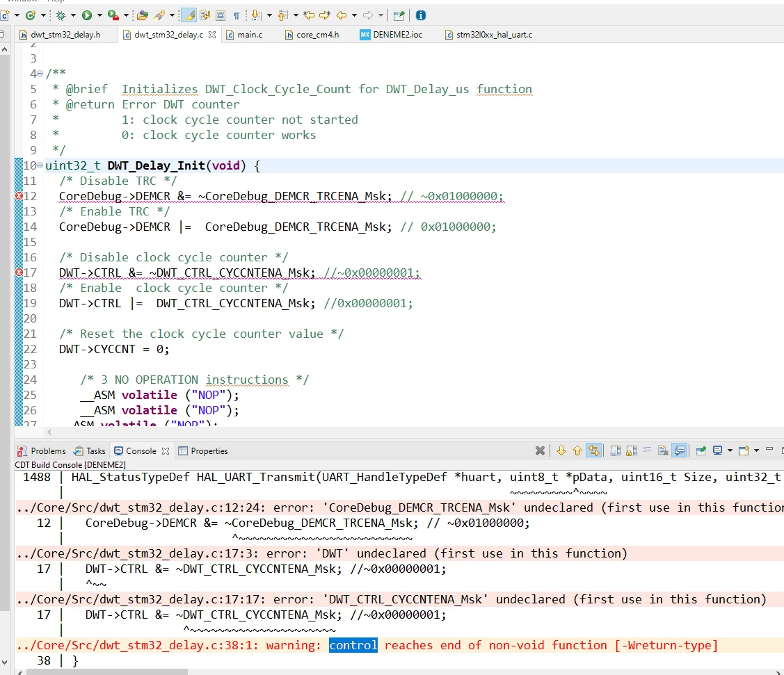Open External Tools dropdown arrow
784x675 pixels.
tap(126, 15)
